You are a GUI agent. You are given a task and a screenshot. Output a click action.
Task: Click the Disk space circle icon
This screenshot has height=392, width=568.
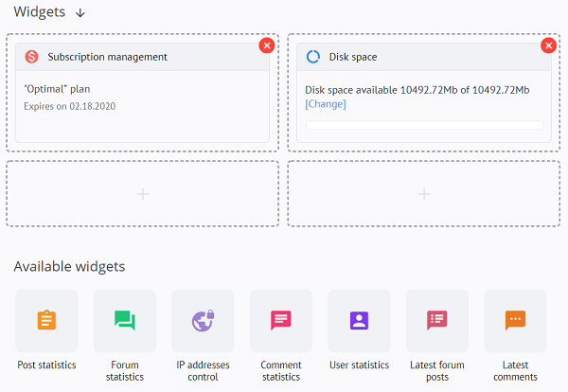tap(313, 57)
